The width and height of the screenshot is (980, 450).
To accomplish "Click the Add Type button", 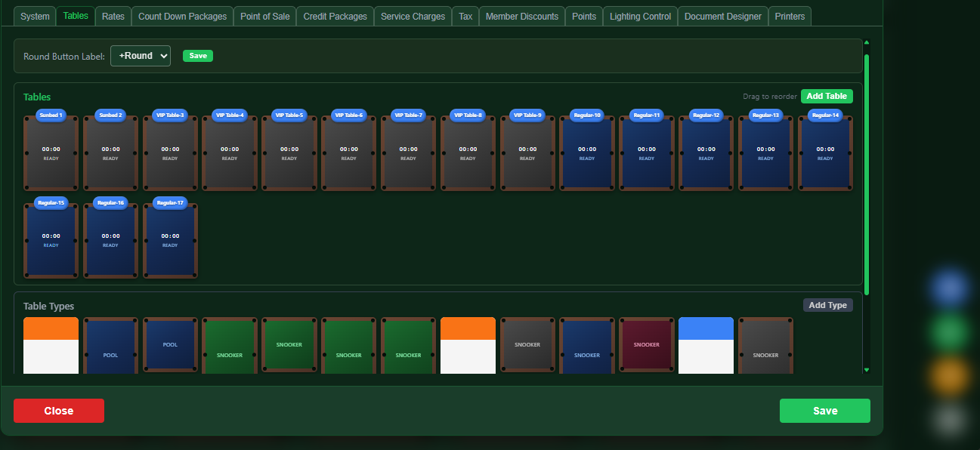I will [x=827, y=305].
